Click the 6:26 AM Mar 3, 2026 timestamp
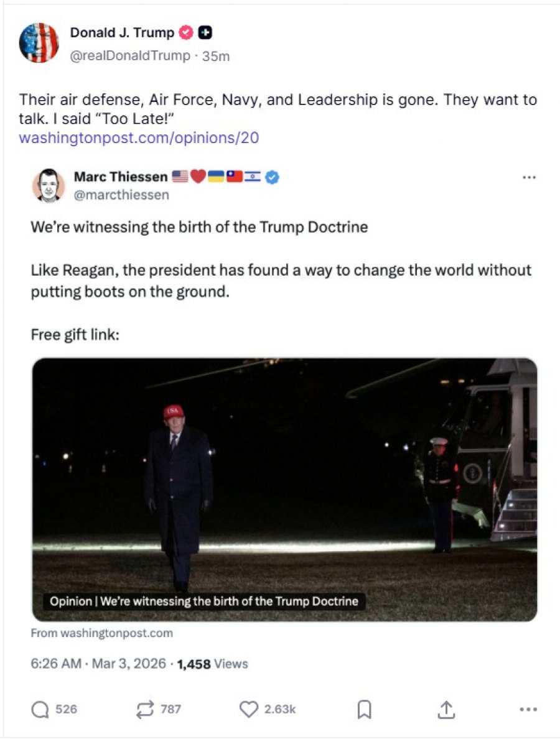This screenshot has height=739, width=560. (98, 664)
